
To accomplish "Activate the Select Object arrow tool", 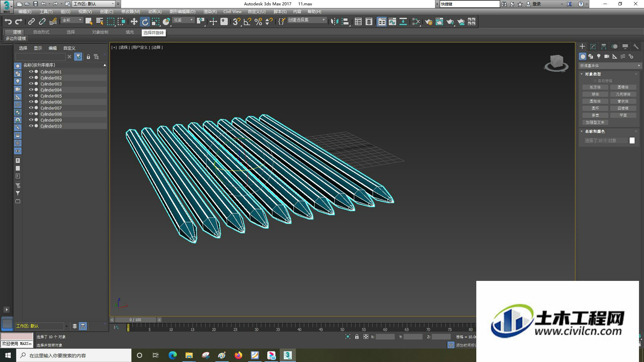I will (x=89, y=22).
